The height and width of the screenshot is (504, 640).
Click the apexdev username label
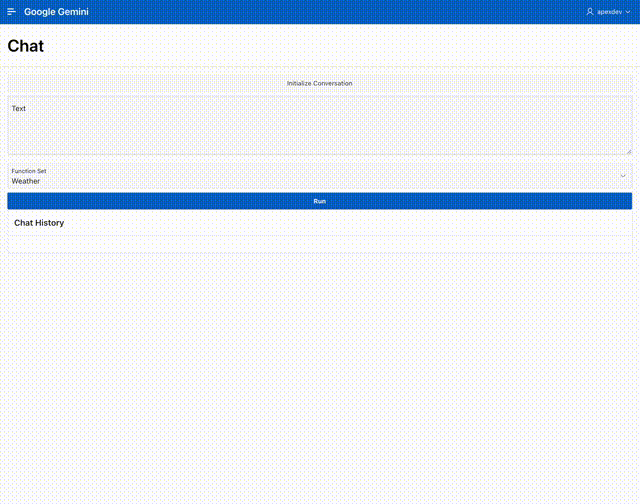609,12
